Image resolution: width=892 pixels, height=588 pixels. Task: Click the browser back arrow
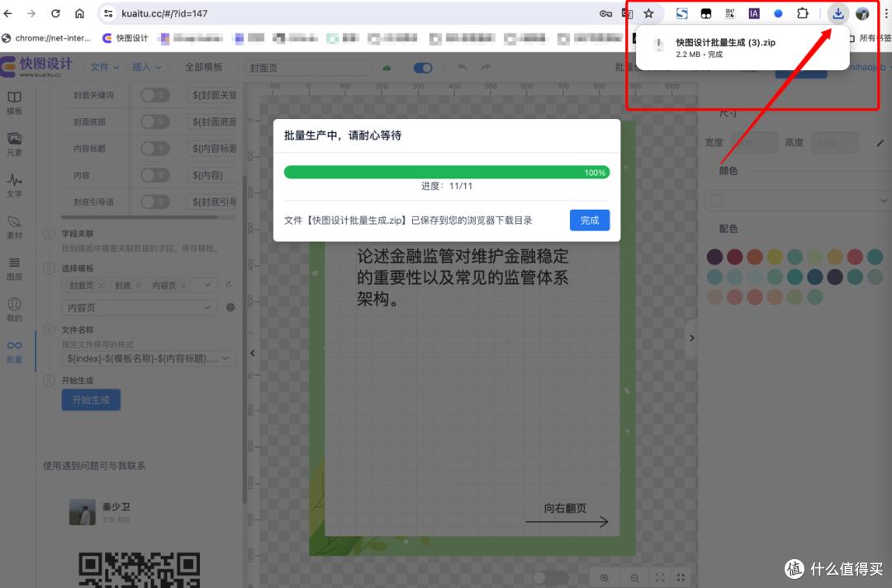pos(8,13)
